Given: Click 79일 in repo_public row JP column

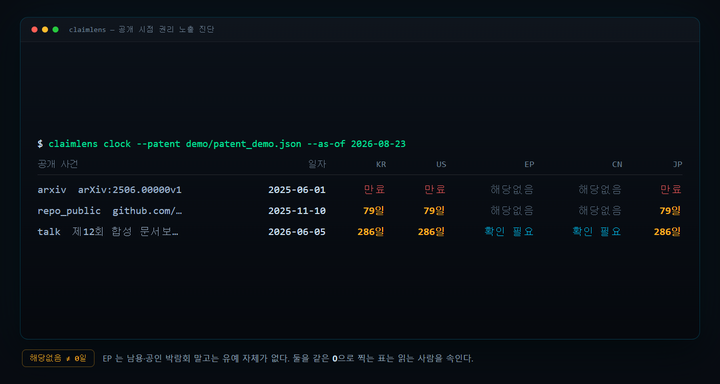Looking at the screenshot, I should click(x=670, y=211).
